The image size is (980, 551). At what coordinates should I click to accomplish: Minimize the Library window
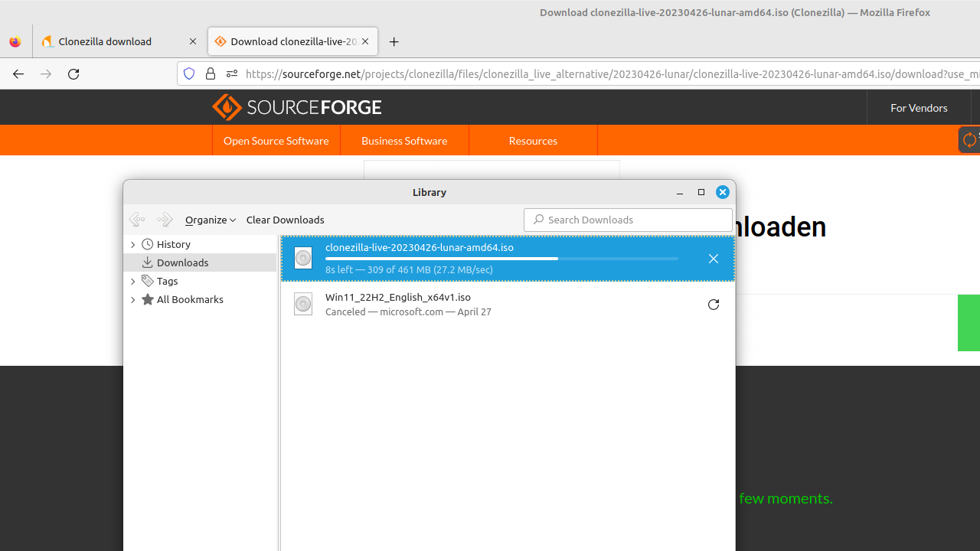680,193
